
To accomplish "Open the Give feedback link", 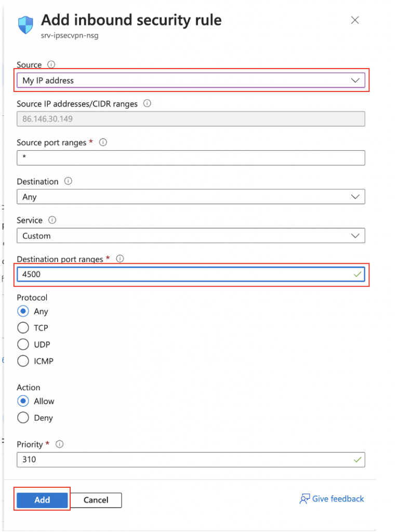I will tap(331, 499).
